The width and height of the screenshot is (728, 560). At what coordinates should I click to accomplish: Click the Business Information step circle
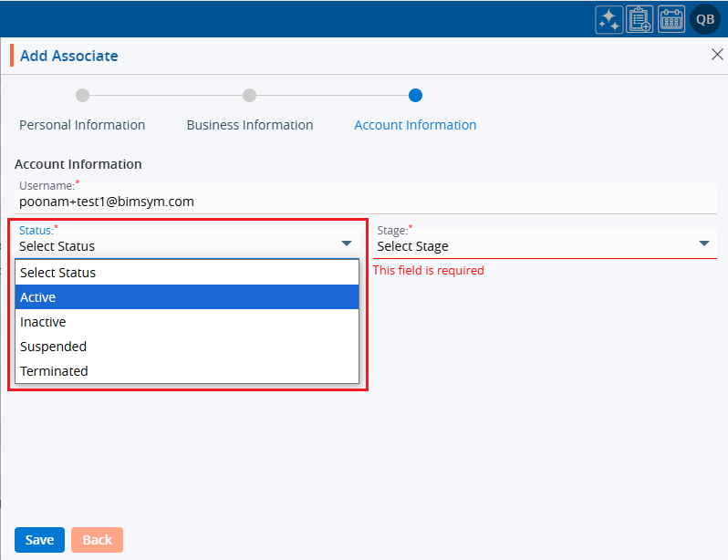(249, 95)
